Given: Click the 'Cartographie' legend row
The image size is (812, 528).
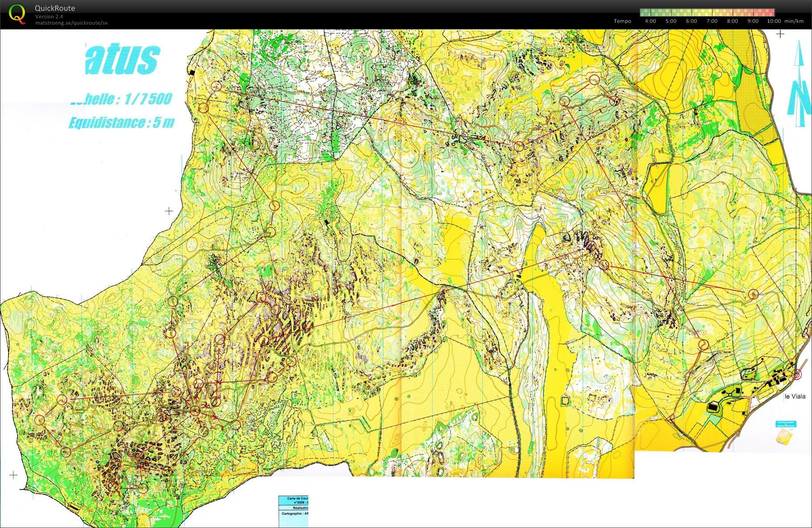Looking at the screenshot, I should coord(294,514).
